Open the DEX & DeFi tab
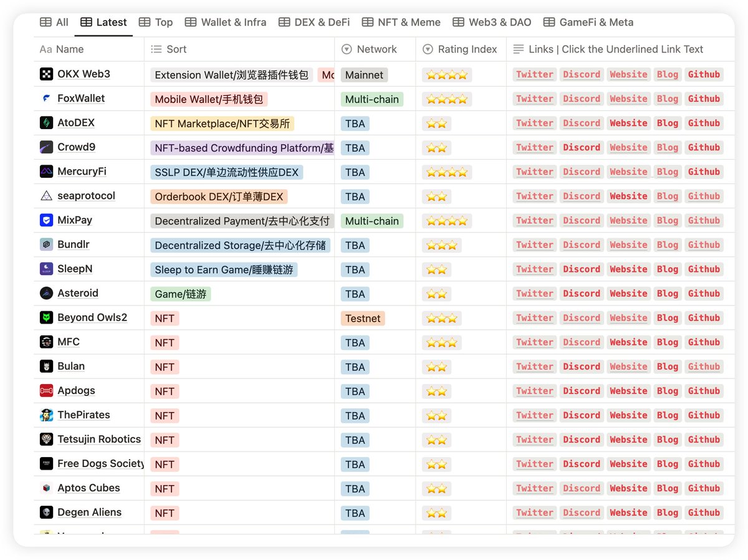Viewport: 748px width, 560px height. [314, 22]
